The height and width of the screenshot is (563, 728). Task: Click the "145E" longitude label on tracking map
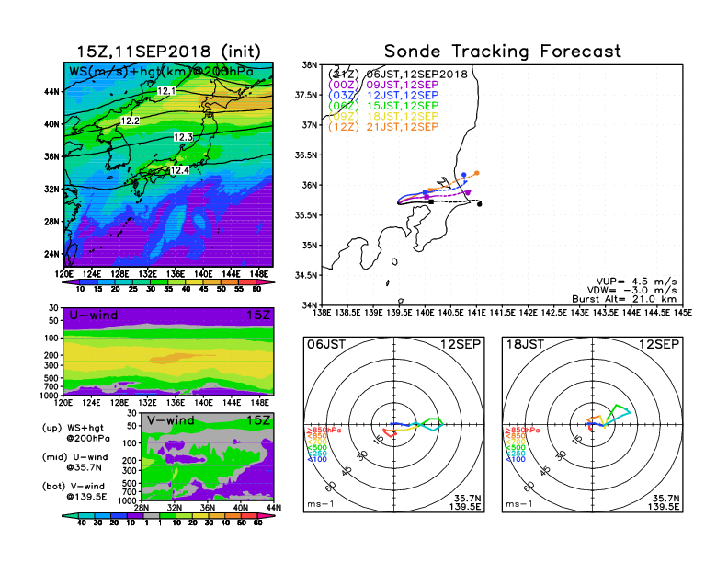tap(682, 313)
